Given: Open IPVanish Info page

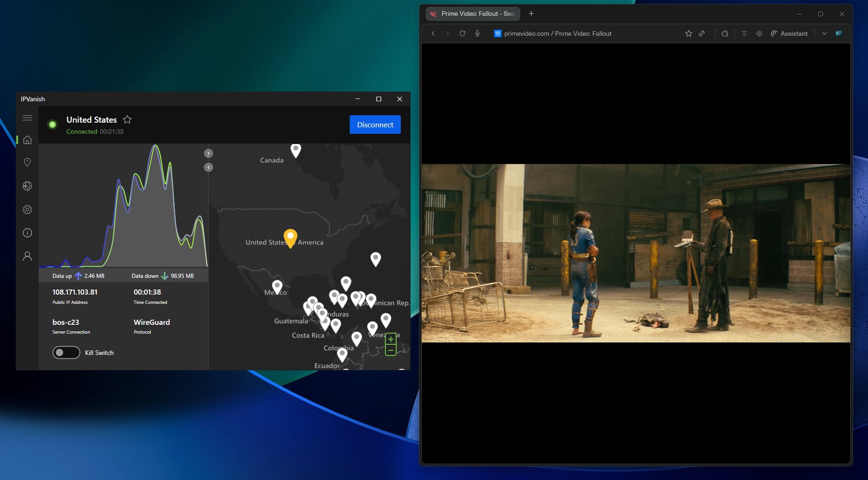Looking at the screenshot, I should [27, 233].
